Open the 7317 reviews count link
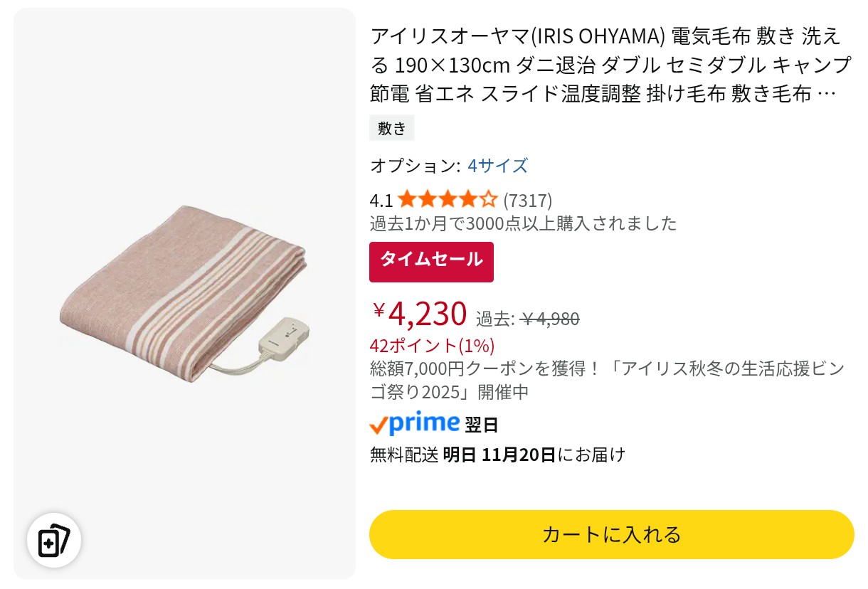The height and width of the screenshot is (589, 868). 527,201
